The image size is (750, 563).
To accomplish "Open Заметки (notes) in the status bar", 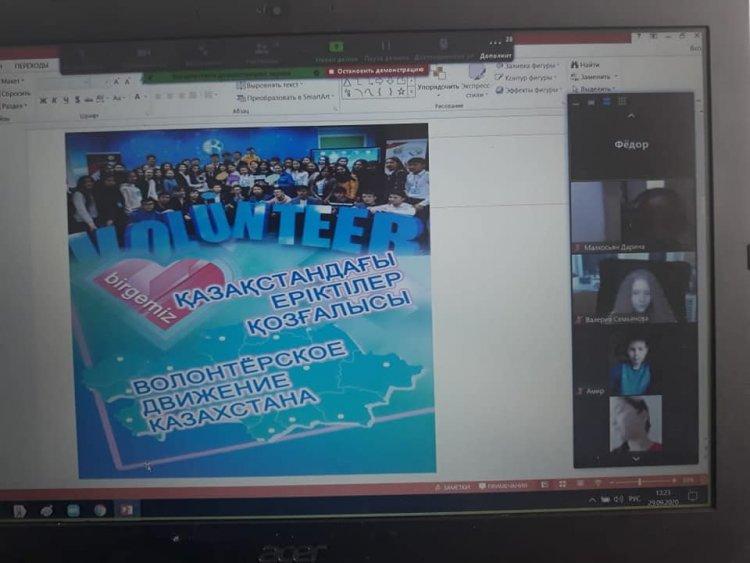I will pos(452,487).
